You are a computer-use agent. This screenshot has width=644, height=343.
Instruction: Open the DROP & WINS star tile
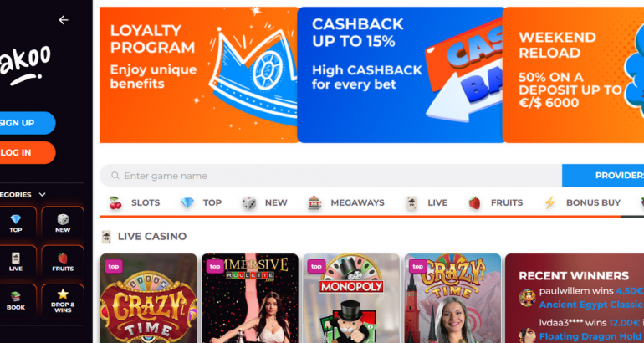coord(63,300)
